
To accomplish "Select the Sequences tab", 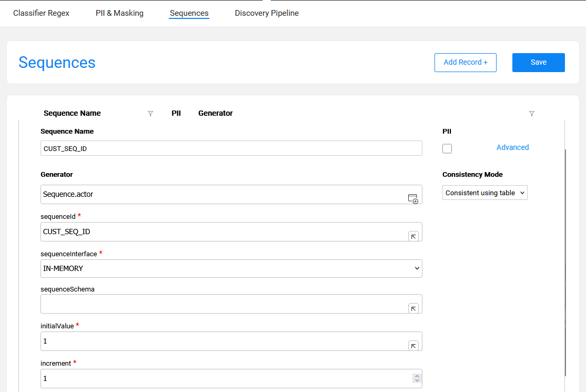I will pos(189,13).
